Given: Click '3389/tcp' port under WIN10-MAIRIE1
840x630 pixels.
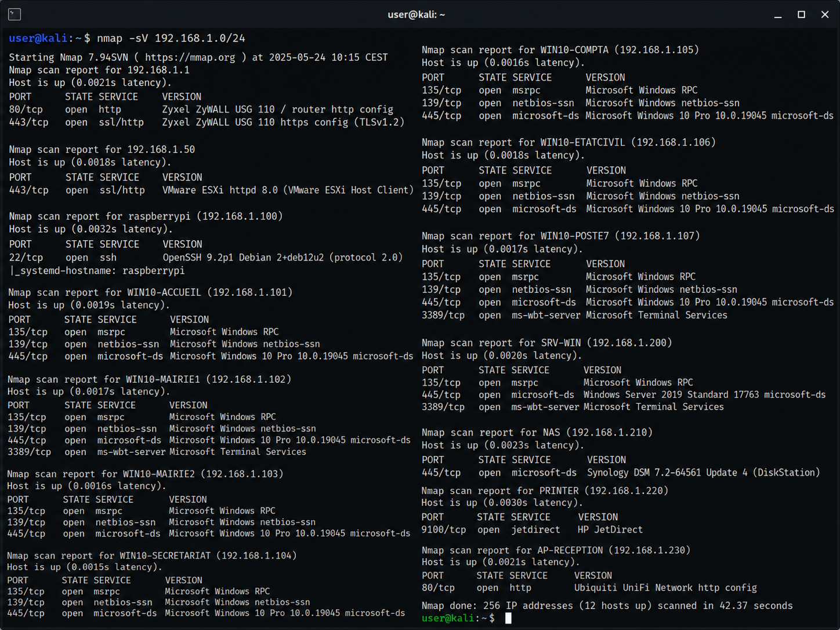Looking at the screenshot, I should point(29,452).
